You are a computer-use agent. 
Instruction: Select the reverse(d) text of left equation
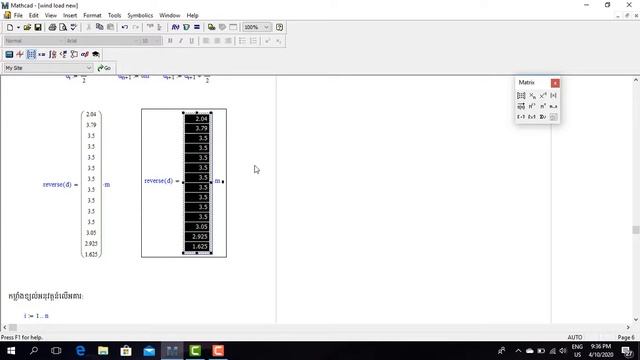coord(57,184)
